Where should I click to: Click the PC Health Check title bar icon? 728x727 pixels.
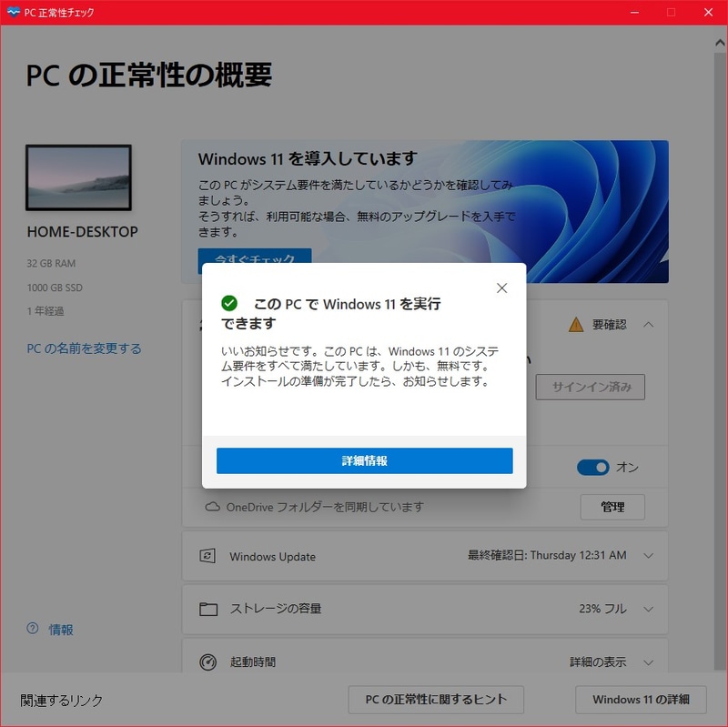13,12
